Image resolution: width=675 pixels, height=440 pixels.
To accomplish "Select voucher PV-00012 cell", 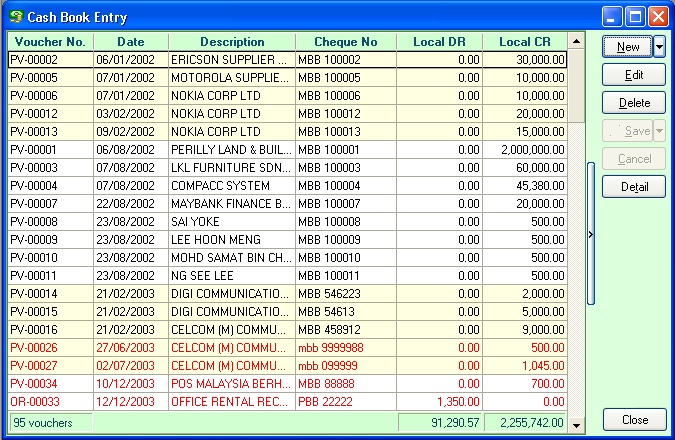I will 50,114.
